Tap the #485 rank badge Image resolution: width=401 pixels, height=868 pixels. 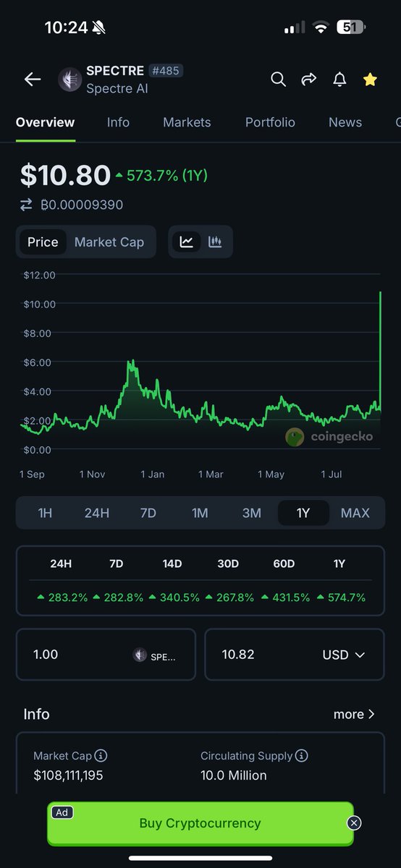pyautogui.click(x=165, y=71)
